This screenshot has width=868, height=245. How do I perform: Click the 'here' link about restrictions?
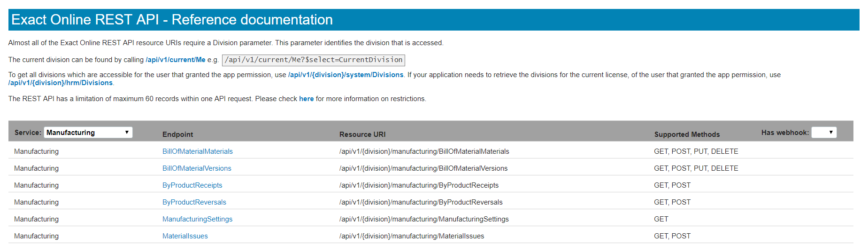(x=306, y=99)
